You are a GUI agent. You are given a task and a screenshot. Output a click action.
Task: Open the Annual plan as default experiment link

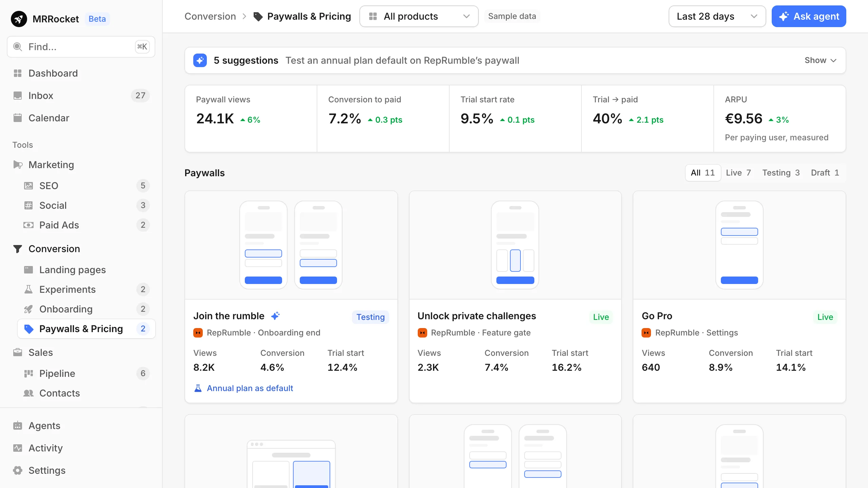(x=243, y=388)
